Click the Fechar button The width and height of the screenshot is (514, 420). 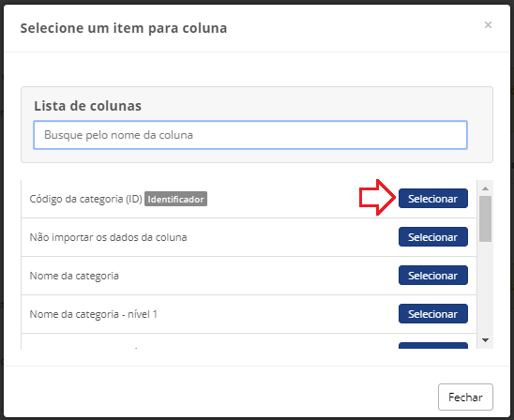(x=465, y=397)
